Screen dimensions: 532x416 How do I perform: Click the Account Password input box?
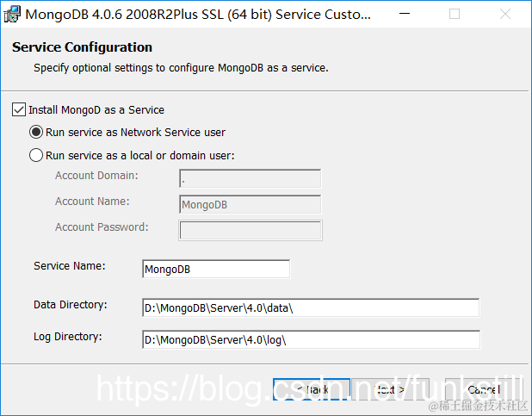[250, 230]
